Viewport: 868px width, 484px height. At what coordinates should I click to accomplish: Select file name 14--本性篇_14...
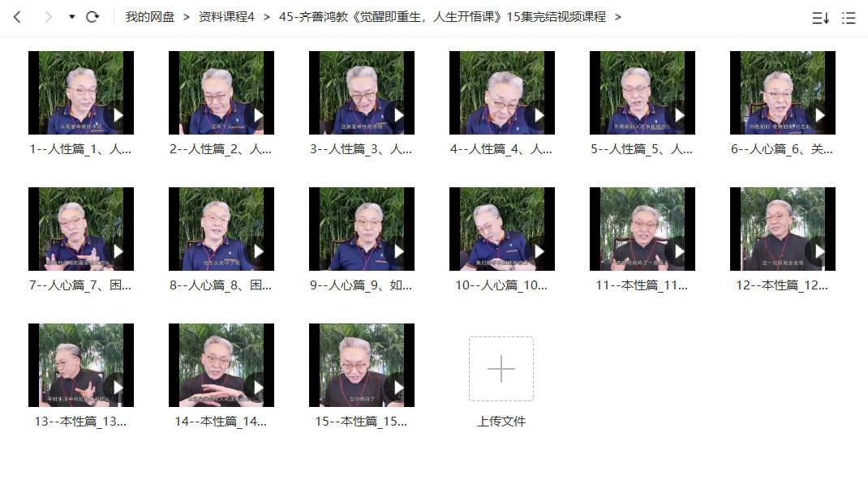click(x=221, y=422)
